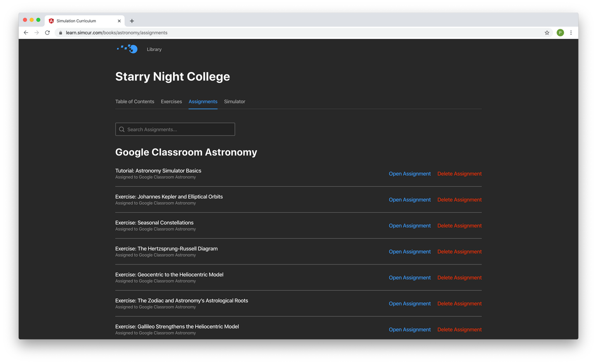This screenshot has width=597, height=364.
Task: Click the browser forward arrow
Action: pyautogui.click(x=37, y=33)
